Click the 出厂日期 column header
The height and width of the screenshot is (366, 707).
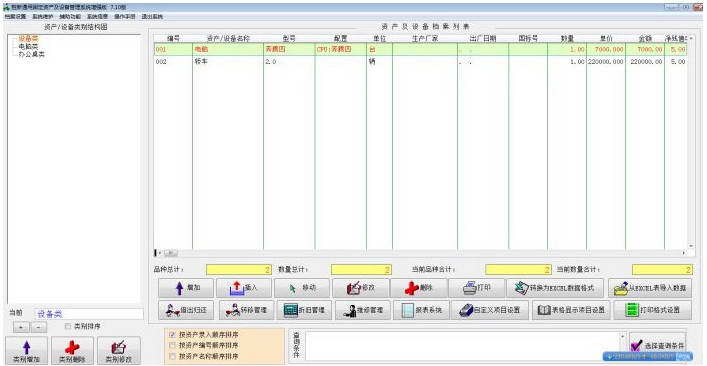click(483, 39)
